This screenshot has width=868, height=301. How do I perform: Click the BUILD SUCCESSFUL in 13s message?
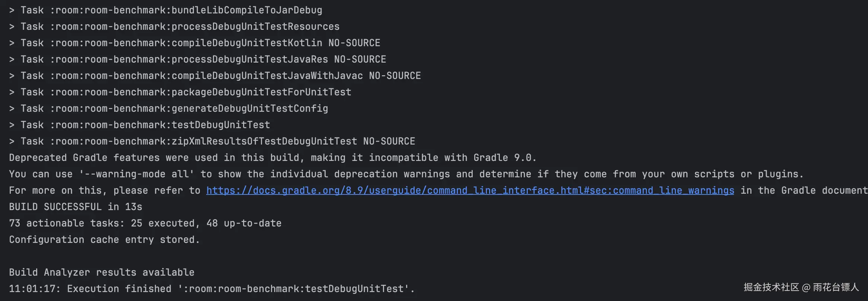[76, 207]
